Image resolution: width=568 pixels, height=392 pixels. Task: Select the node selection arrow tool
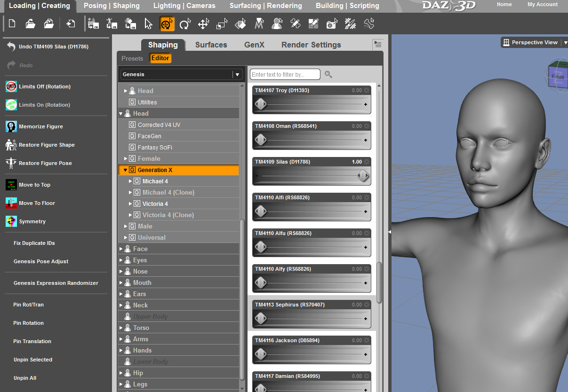pos(149,24)
